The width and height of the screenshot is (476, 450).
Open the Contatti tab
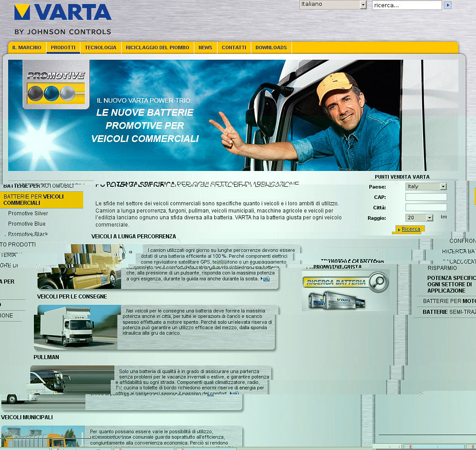[234, 47]
